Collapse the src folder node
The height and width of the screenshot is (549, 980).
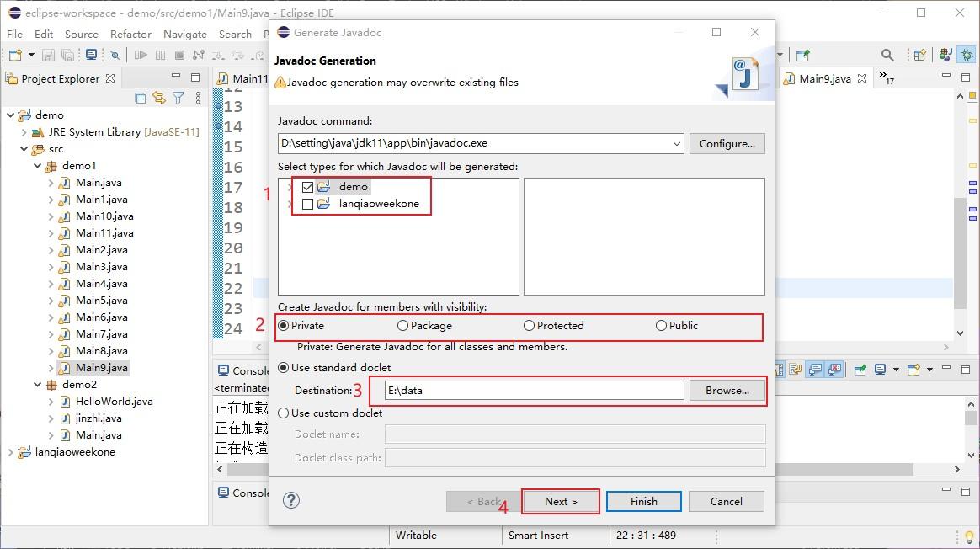(24, 149)
